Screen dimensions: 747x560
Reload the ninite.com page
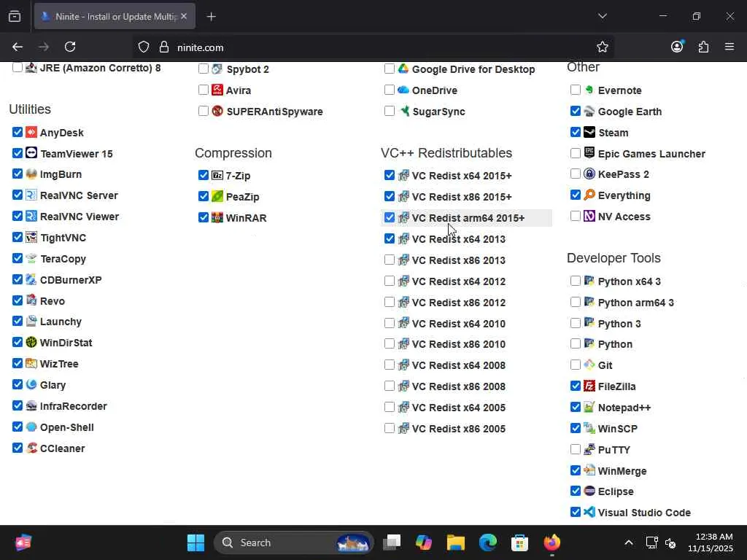pyautogui.click(x=70, y=47)
